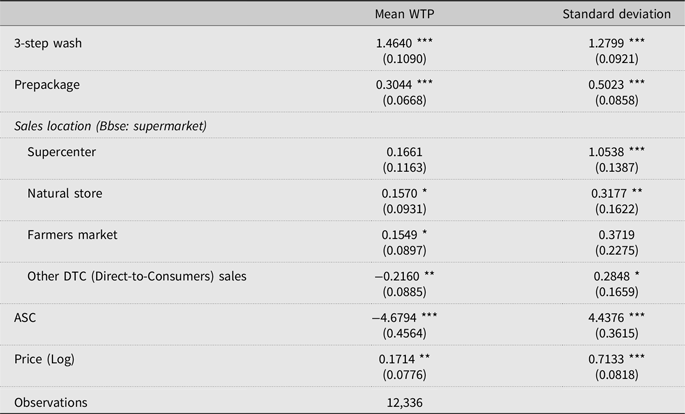Click the 1.4640 mean WTP value
This screenshot has width=685, height=414.
394,43
